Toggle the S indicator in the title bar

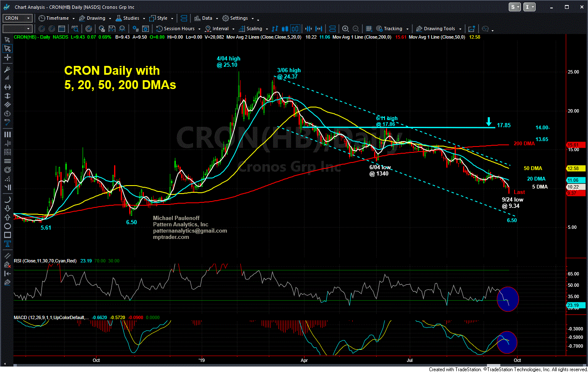(515, 7)
